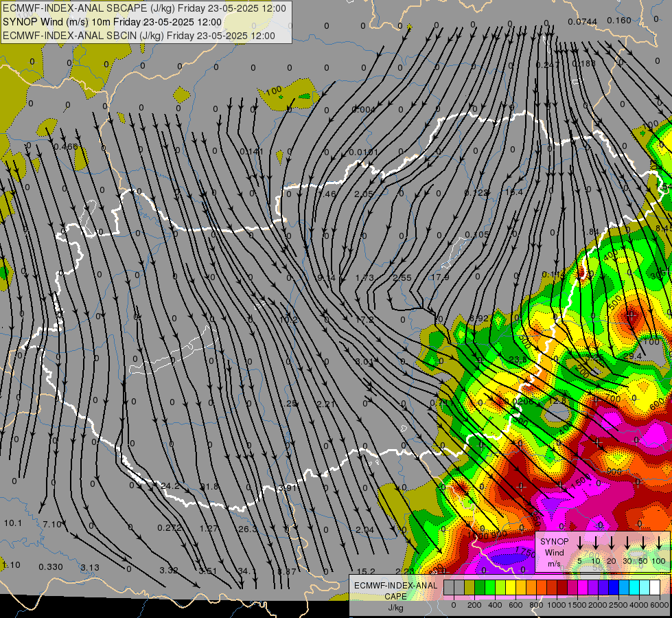Click the 7.10 value on the map
The image size is (672, 618).
[52, 524]
